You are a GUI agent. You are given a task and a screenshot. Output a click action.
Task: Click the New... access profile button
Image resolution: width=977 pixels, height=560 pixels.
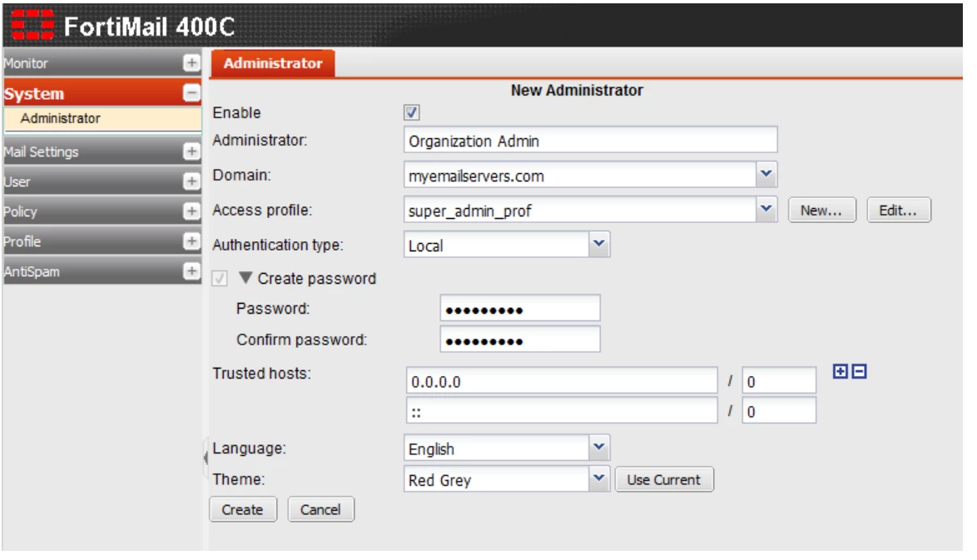click(822, 211)
